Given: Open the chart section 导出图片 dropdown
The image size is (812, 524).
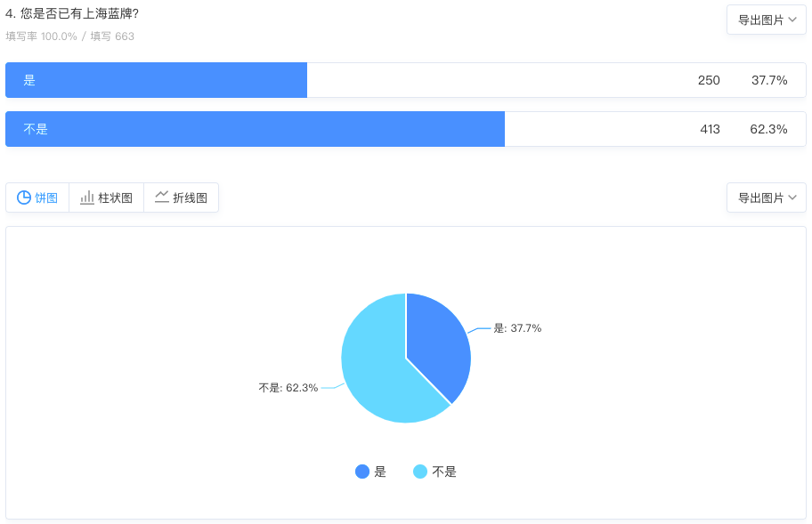Looking at the screenshot, I should point(767,198).
